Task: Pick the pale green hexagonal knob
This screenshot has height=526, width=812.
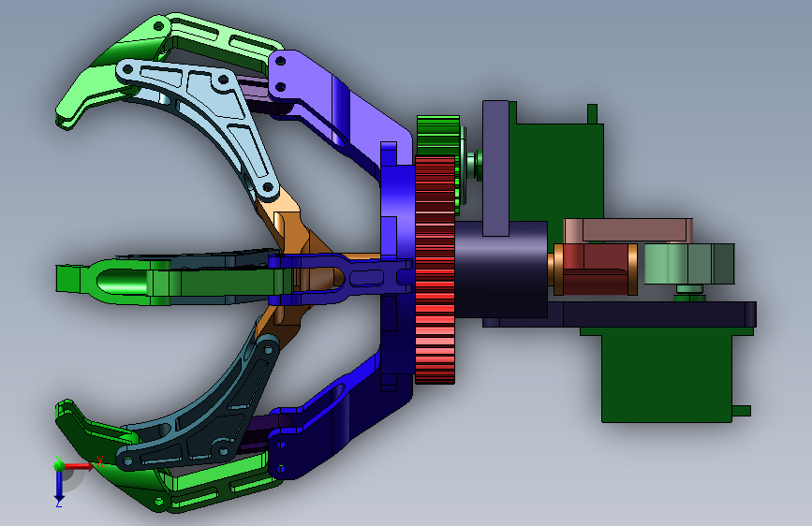Action: (688, 264)
